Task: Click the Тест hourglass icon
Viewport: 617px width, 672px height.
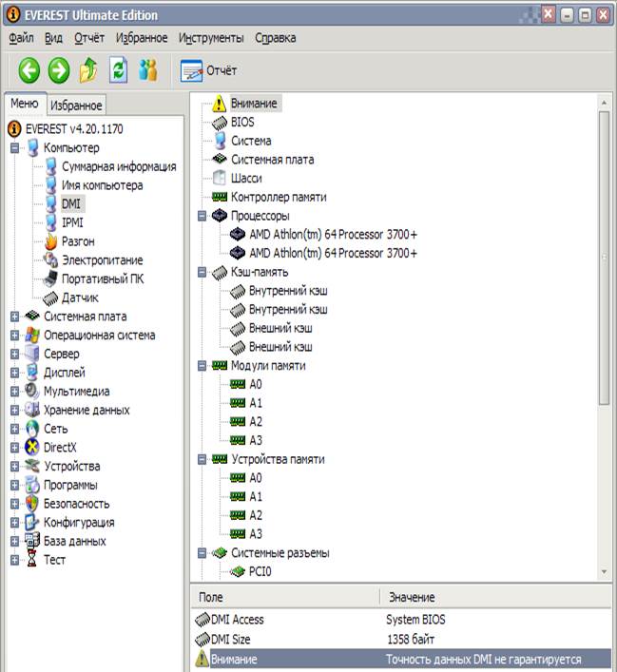Action: (32, 559)
